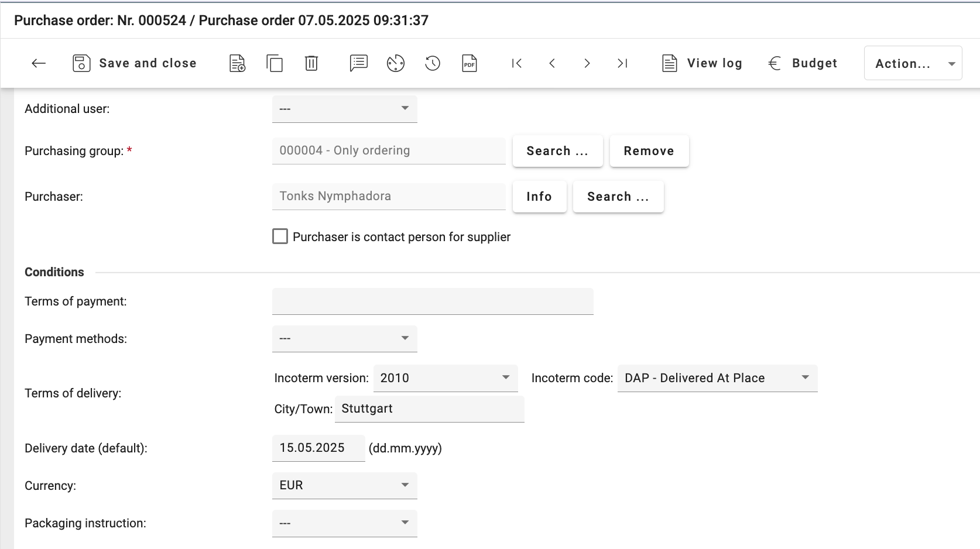Jump to the last record arrow
The image size is (980, 549).
click(x=622, y=63)
